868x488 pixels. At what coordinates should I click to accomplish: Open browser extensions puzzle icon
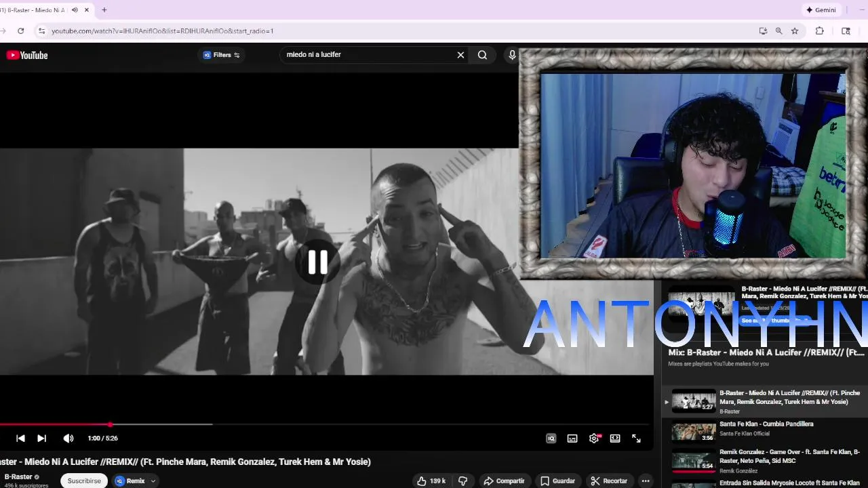819,30
